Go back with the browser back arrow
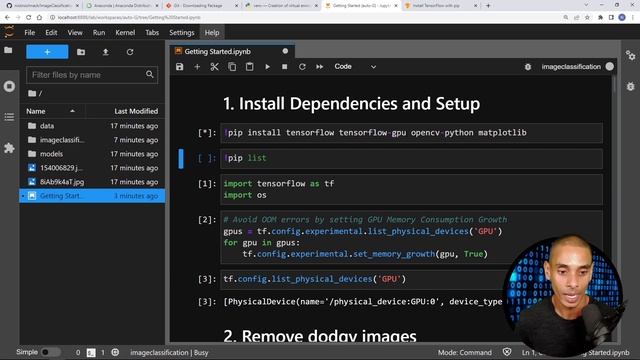Image resolution: width=640 pixels, height=360 pixels. (x=7, y=18)
